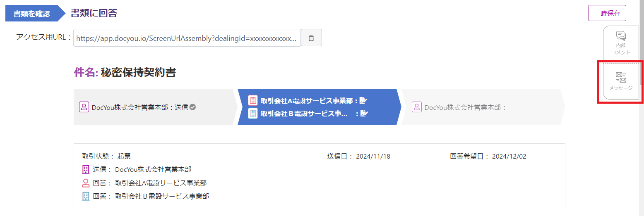This screenshot has height=216, width=644.
Task: Click the 一時保存 button
Action: [x=607, y=13]
